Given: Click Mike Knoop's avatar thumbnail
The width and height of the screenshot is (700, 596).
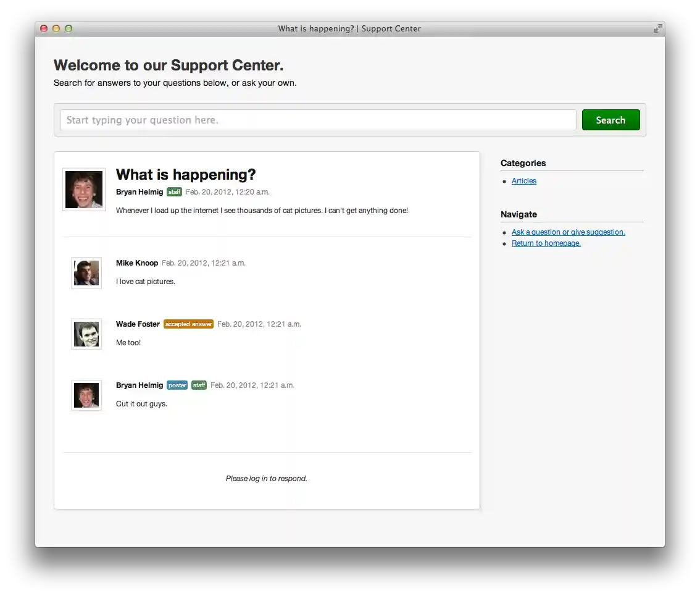Looking at the screenshot, I should point(86,273).
